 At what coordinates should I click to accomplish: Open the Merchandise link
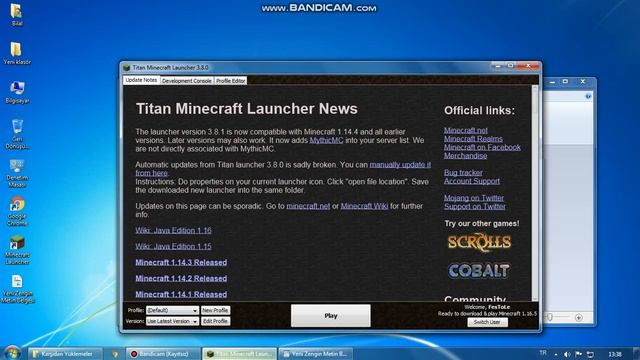[466, 156]
